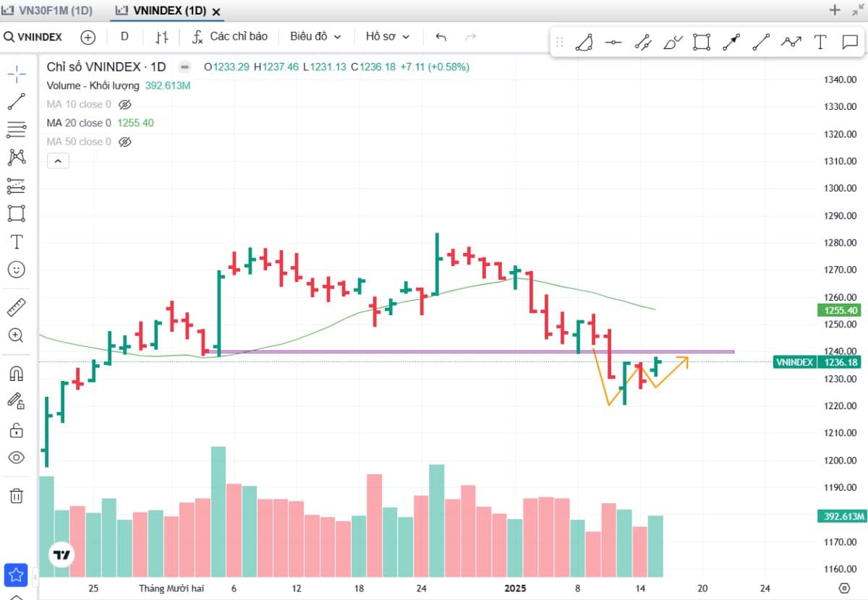The height and width of the screenshot is (600, 868).
Task: Select the trend line drawing tool
Action: click(17, 102)
